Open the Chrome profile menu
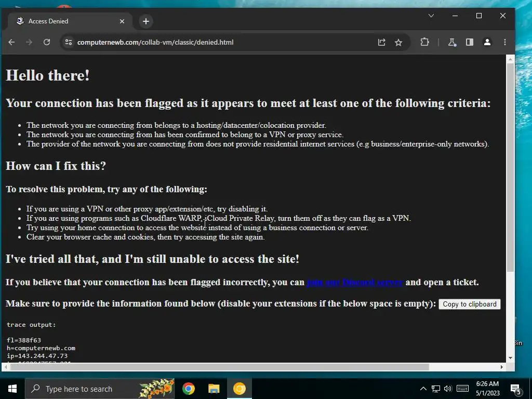 [487, 42]
